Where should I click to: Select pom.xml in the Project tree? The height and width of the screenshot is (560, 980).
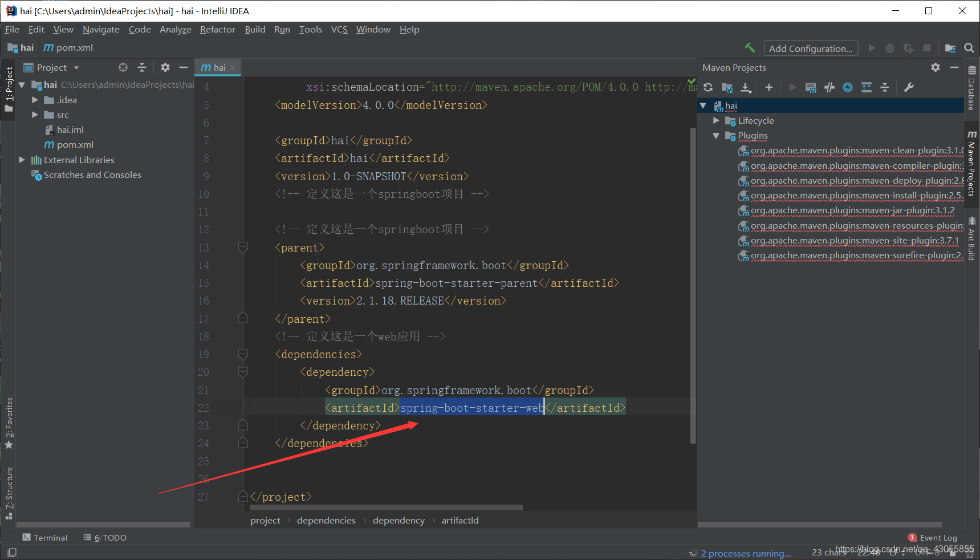click(x=69, y=145)
